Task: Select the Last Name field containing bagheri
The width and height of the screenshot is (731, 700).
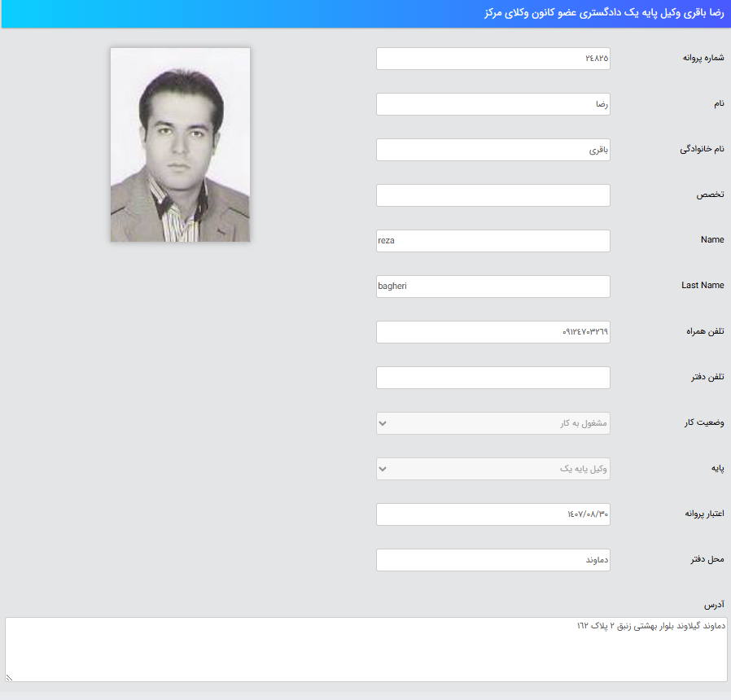Action: click(x=492, y=287)
